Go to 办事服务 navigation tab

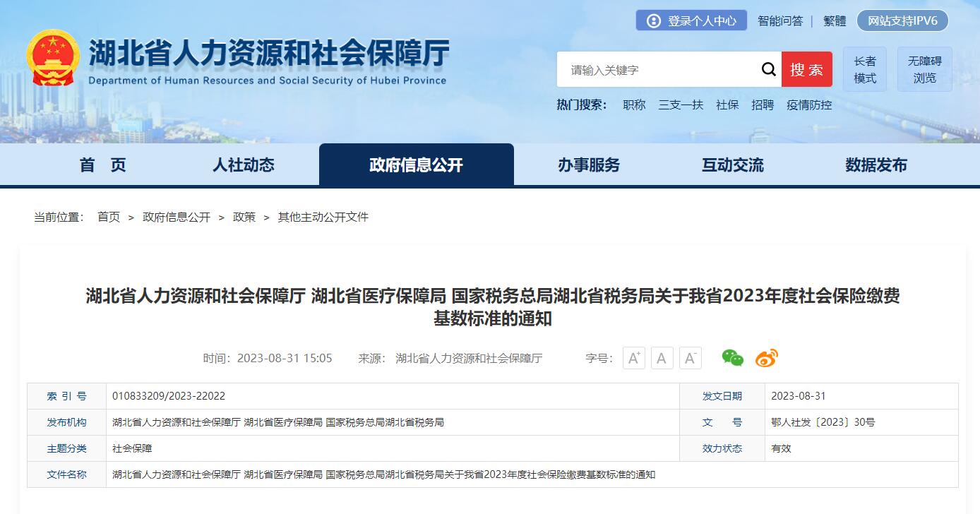pyautogui.click(x=588, y=165)
